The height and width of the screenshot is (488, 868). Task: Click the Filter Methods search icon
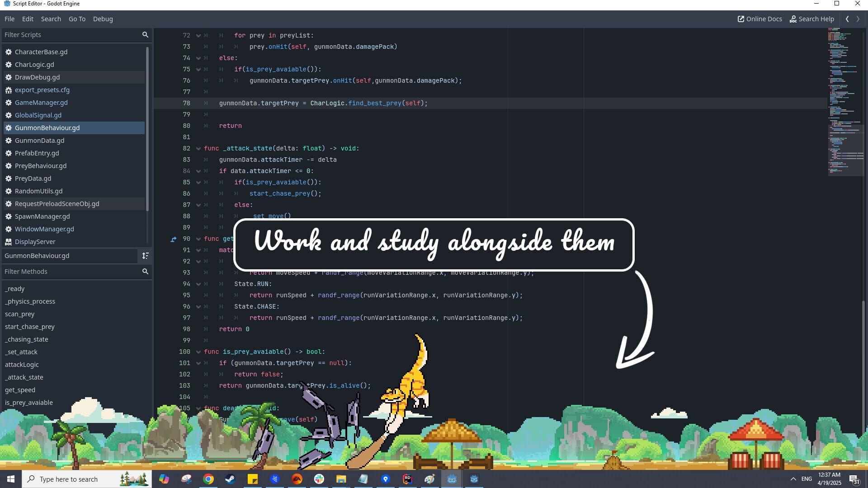coord(145,272)
